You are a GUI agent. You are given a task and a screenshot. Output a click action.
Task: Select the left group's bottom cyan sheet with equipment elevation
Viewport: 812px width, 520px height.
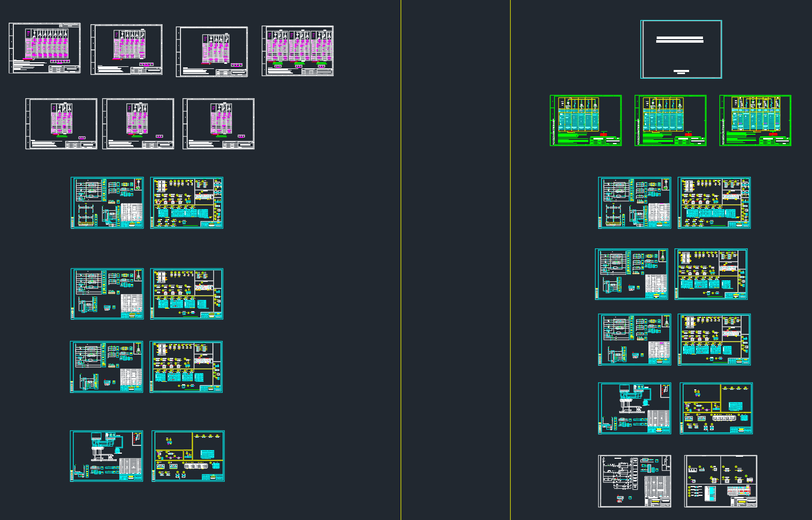point(106,456)
